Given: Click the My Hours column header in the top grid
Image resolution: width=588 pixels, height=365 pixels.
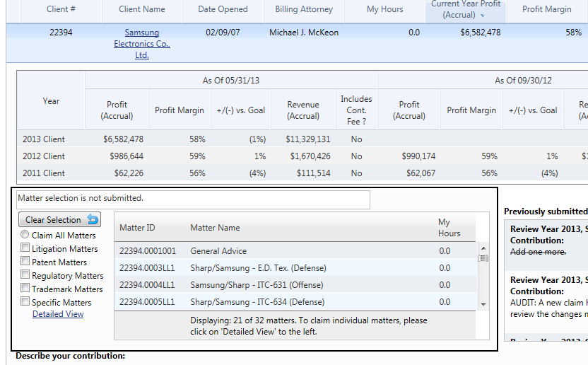Looking at the screenshot, I should (x=384, y=9).
